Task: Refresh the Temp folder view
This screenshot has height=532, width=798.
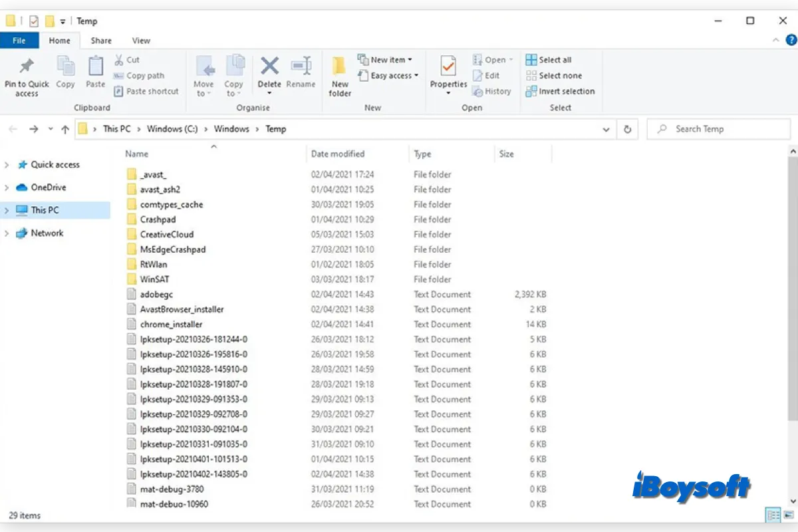Action: (627, 130)
